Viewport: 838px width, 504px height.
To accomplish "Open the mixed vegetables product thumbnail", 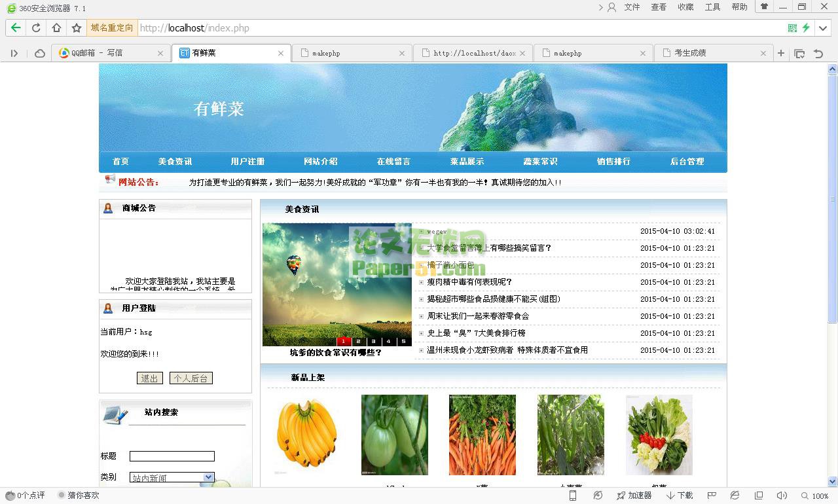I will pyautogui.click(x=659, y=435).
